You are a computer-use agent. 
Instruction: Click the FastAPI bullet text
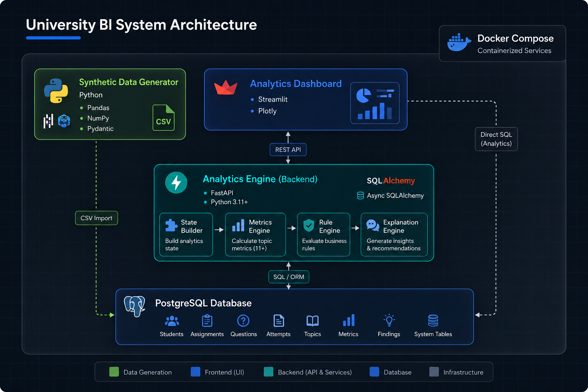point(222,193)
